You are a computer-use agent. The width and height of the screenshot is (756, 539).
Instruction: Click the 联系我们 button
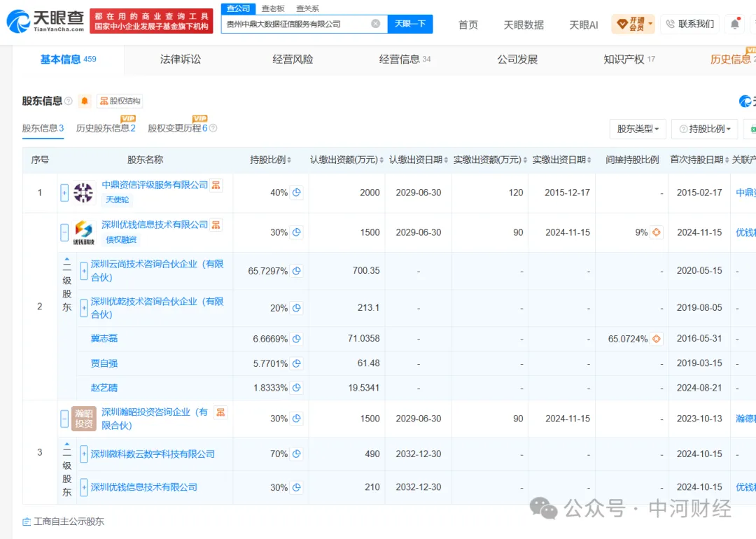(689, 24)
